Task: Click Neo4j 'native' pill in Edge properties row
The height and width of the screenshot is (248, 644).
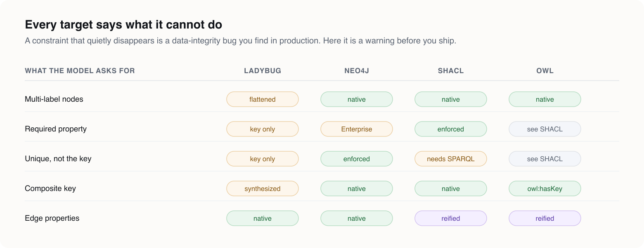Action: tap(357, 218)
